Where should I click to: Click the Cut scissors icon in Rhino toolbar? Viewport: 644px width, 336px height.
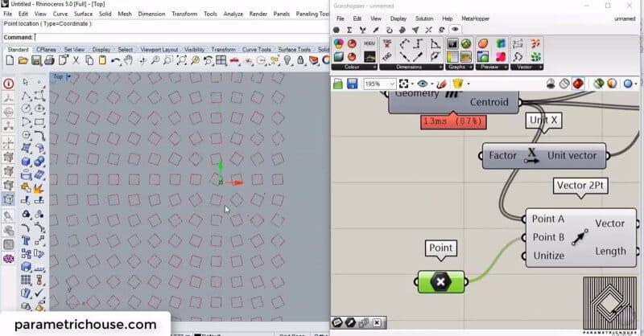pos(76,60)
